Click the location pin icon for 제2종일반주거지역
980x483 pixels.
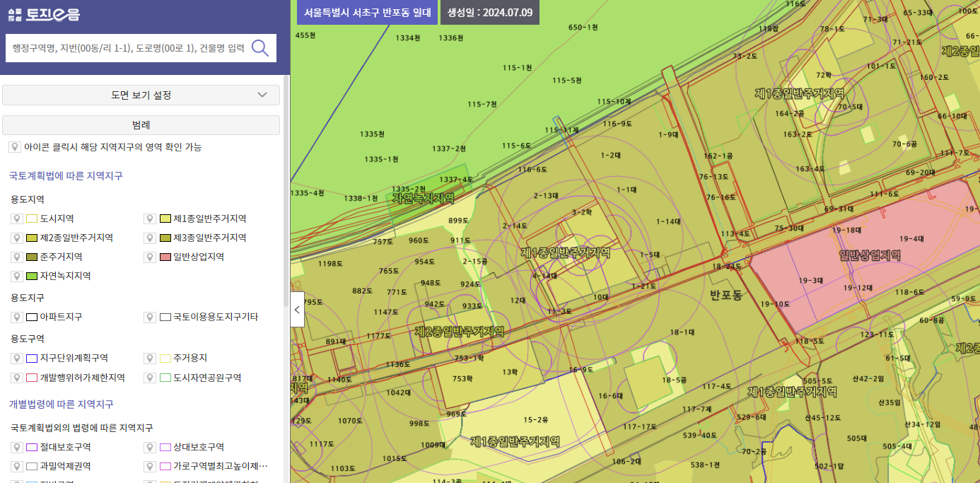(x=16, y=238)
